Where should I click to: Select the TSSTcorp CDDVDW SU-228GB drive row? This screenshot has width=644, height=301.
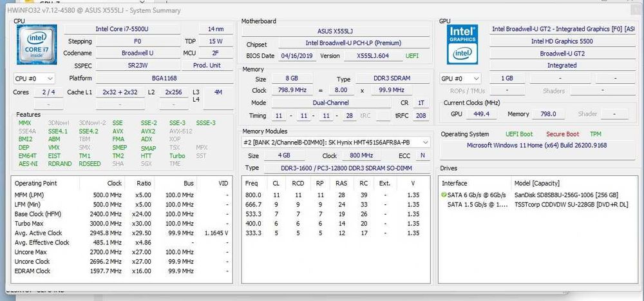[538, 204]
